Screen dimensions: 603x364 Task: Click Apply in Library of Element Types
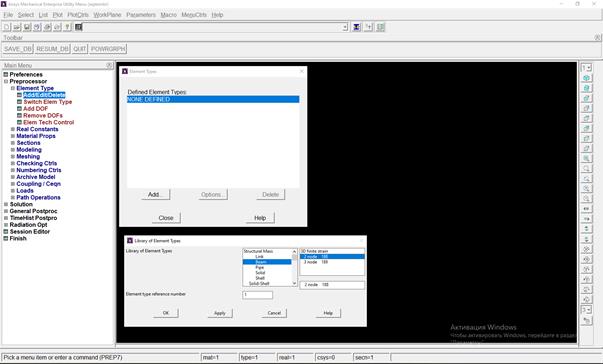220,313
